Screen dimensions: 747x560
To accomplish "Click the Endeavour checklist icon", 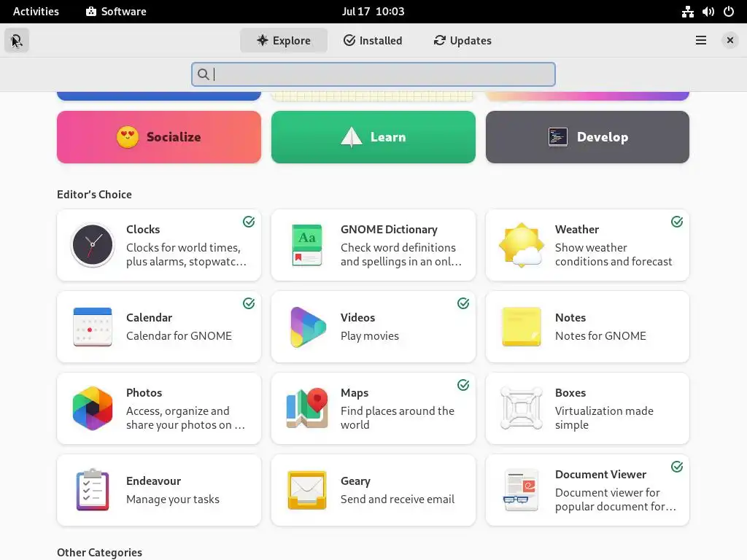I will tap(93, 490).
